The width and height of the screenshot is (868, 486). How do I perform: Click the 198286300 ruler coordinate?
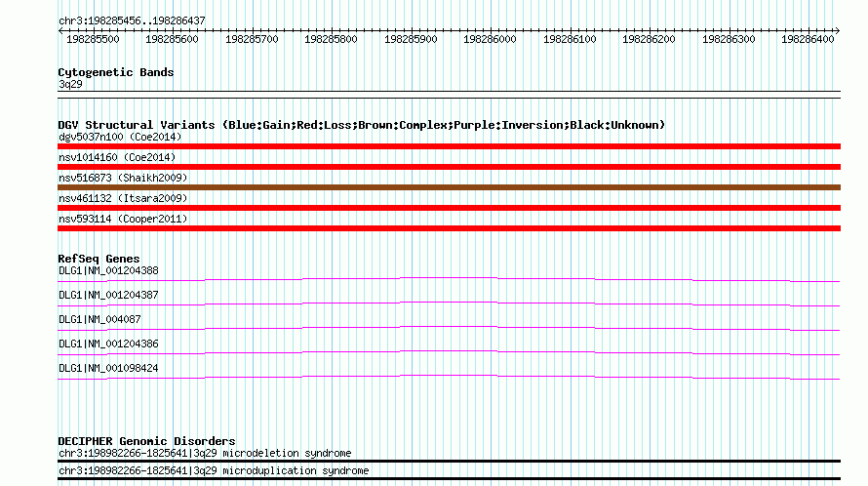[x=728, y=39]
